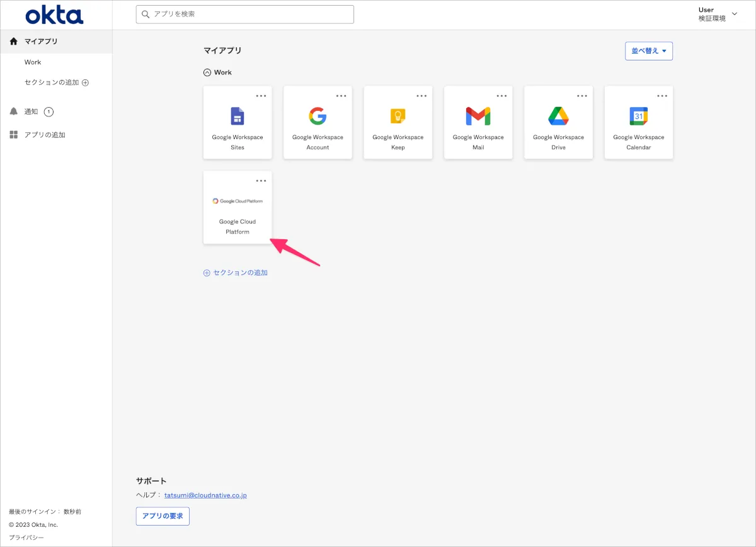
Task: Click the Google Workspace Keep label
Action: click(x=398, y=142)
